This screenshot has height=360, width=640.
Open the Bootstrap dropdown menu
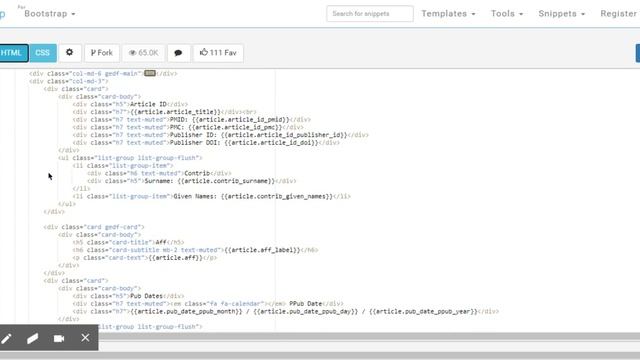tap(50, 14)
